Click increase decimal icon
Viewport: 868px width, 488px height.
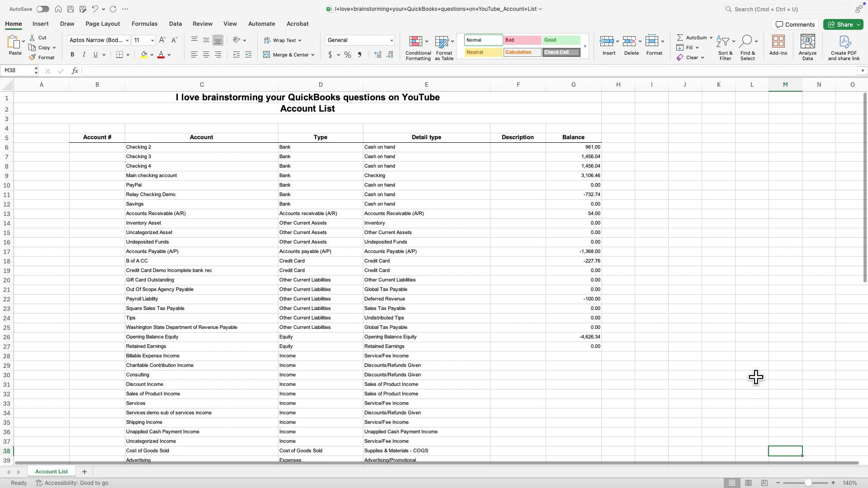tap(378, 55)
